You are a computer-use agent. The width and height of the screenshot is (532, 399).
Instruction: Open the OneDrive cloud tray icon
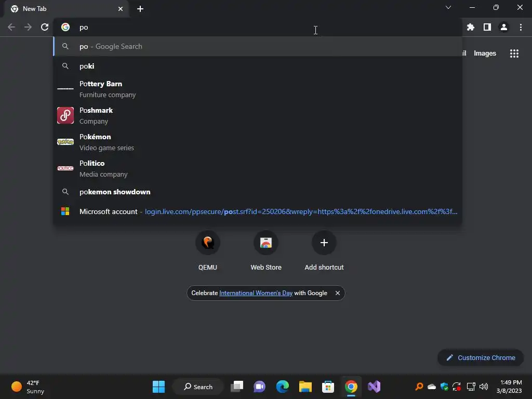[432, 387]
